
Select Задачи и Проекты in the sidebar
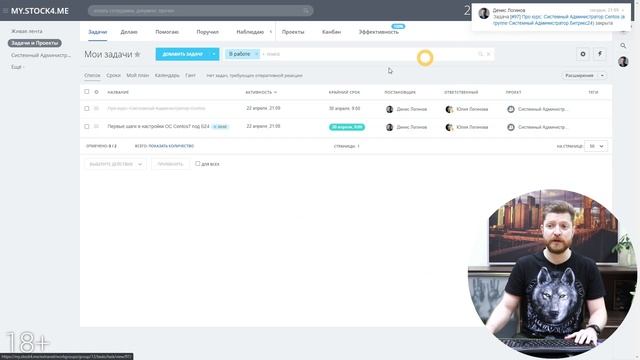tap(34, 43)
